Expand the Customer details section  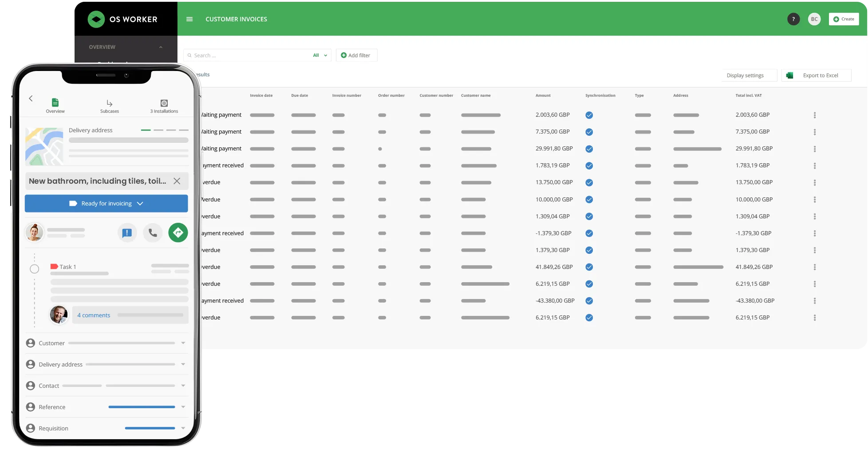pos(183,343)
